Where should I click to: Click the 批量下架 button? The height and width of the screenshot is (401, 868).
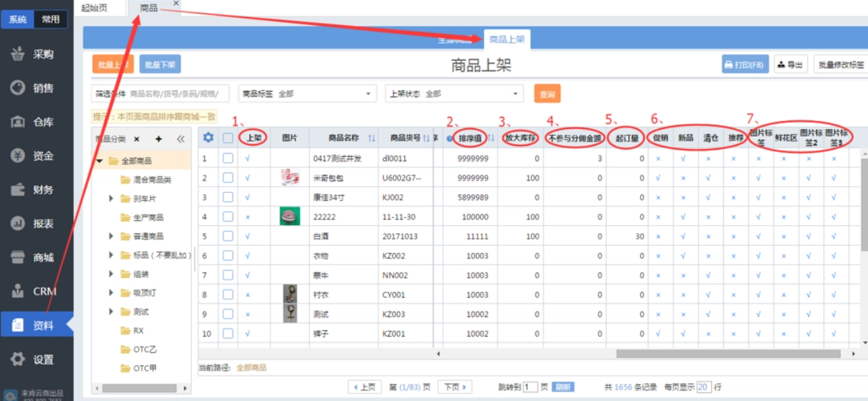[160, 64]
